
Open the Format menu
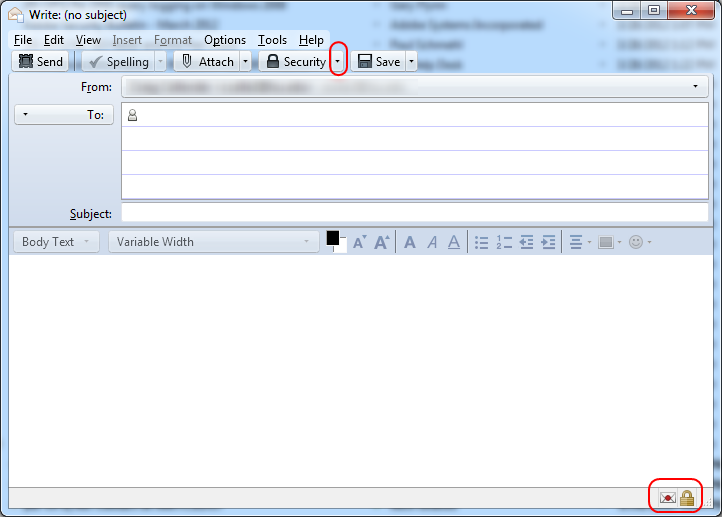click(x=173, y=40)
